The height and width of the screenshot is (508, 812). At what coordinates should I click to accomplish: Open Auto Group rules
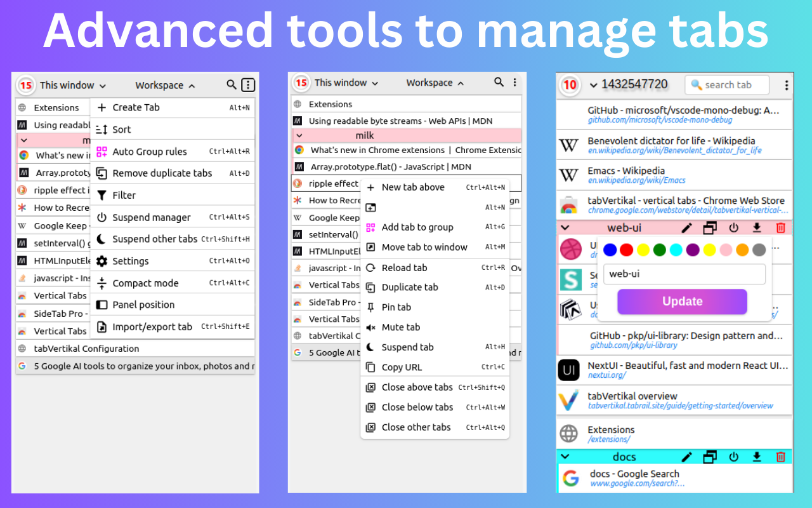[173, 151]
